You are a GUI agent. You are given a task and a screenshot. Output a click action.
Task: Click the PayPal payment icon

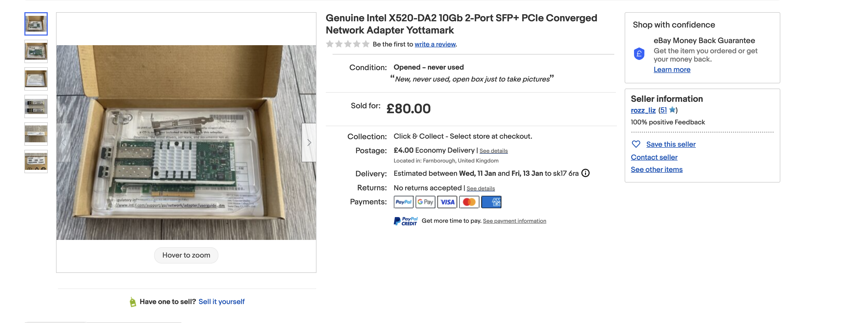pyautogui.click(x=403, y=202)
